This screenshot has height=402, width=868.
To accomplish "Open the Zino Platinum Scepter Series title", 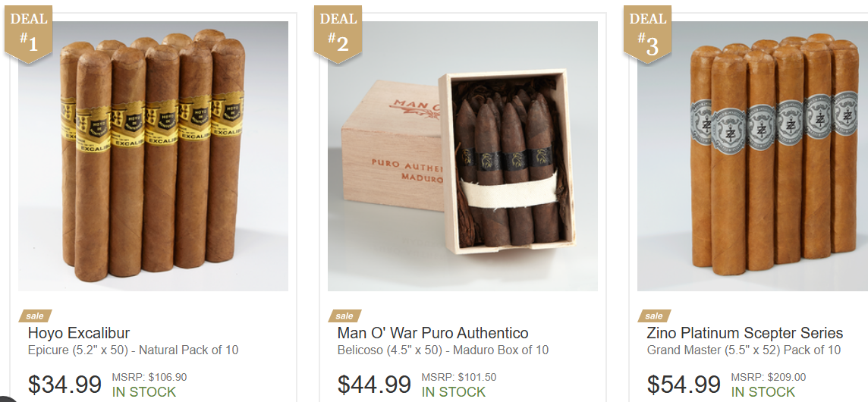I will point(745,333).
